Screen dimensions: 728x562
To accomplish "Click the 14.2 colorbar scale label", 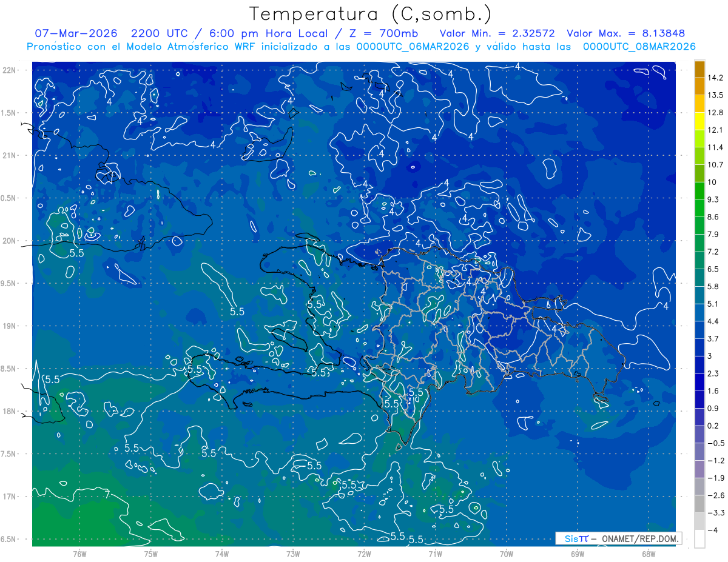I will coord(715,78).
